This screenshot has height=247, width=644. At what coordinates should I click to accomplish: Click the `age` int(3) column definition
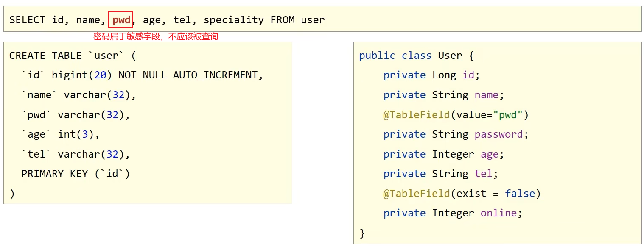60,134
